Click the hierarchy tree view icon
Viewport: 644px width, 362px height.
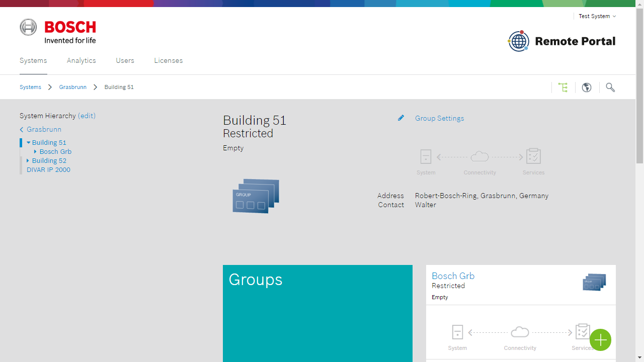pos(563,87)
